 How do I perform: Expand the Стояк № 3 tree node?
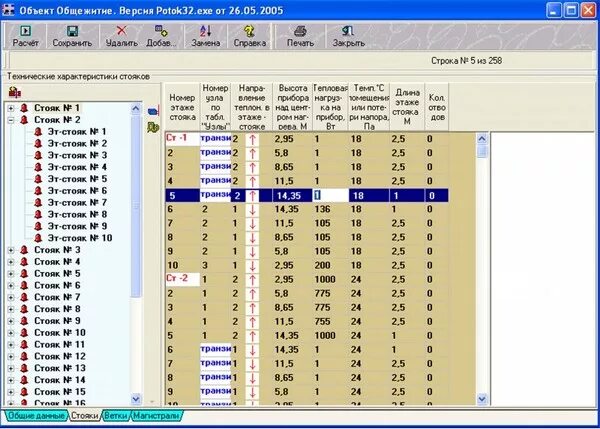11,250
